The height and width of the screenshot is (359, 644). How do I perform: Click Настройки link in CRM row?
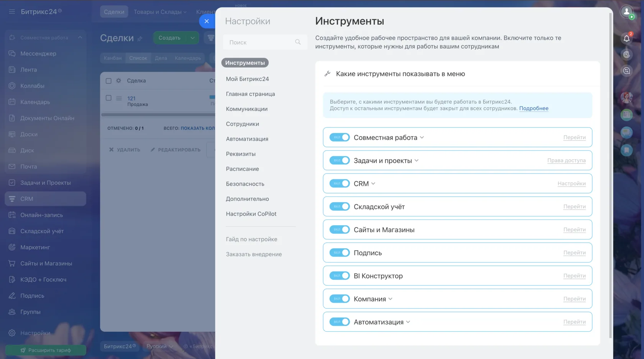pyautogui.click(x=572, y=184)
